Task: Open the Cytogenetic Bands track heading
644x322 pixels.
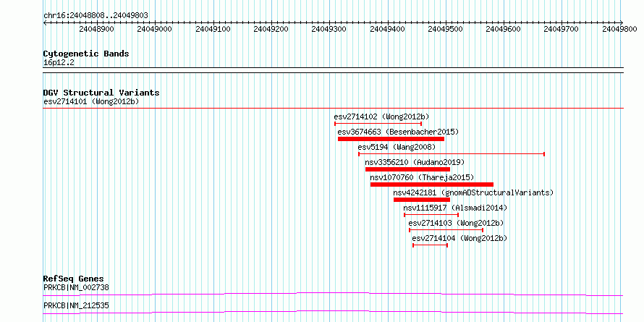Action: tap(86, 54)
